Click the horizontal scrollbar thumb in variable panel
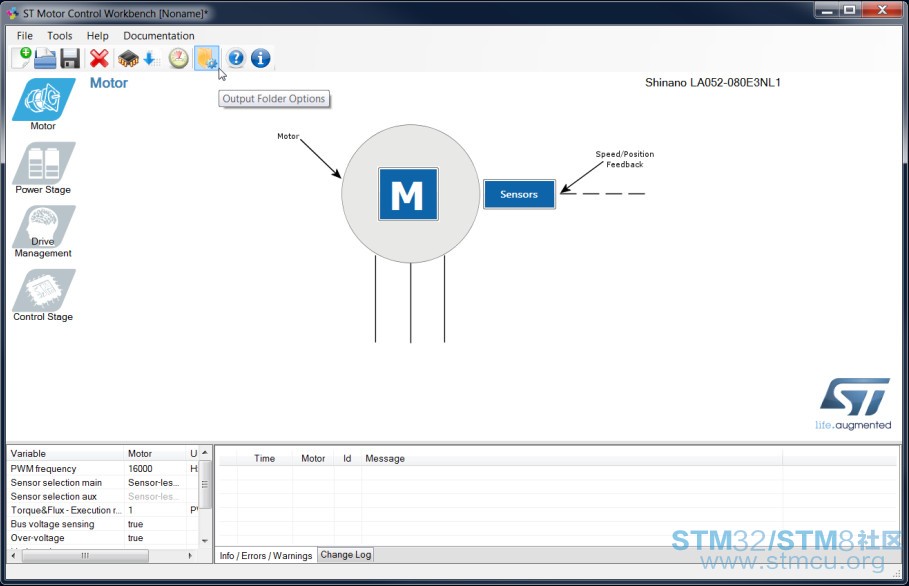The width and height of the screenshot is (909, 586). pyautogui.click(x=85, y=555)
